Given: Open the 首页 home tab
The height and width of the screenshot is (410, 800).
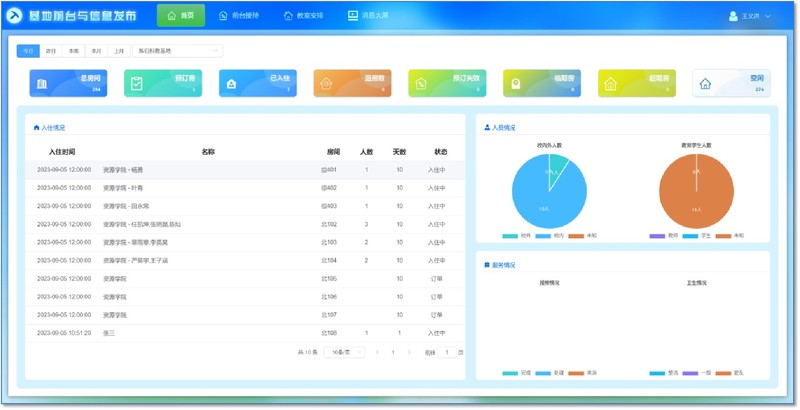Looking at the screenshot, I should coord(181,15).
